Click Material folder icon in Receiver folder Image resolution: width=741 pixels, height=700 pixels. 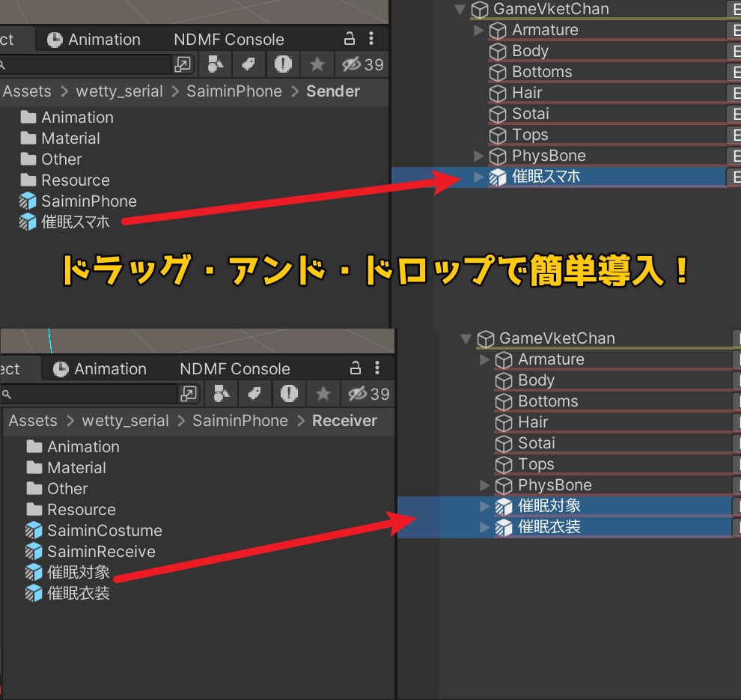pos(34,467)
